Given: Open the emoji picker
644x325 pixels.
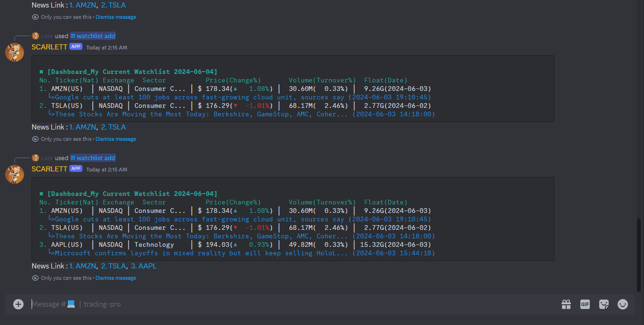Looking at the screenshot, I should (x=623, y=304).
